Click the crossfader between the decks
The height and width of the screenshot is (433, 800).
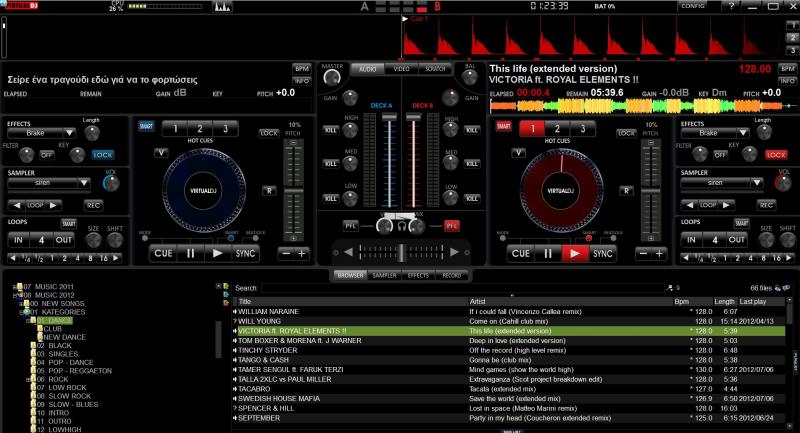[x=400, y=251]
